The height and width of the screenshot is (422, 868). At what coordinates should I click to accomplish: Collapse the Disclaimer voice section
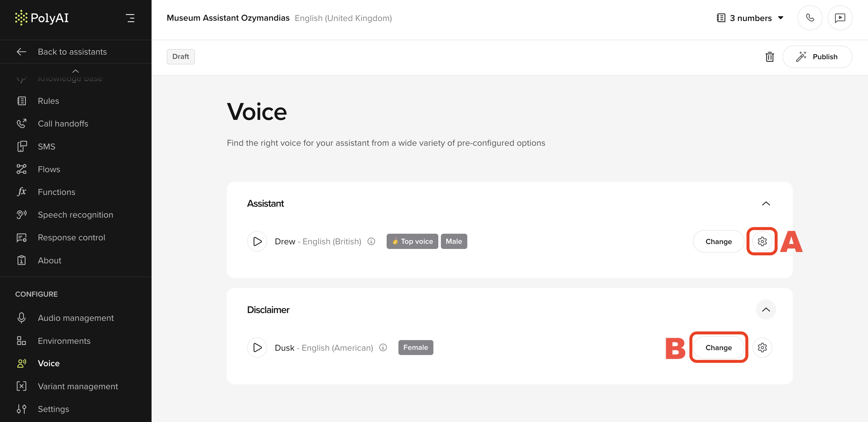(766, 310)
